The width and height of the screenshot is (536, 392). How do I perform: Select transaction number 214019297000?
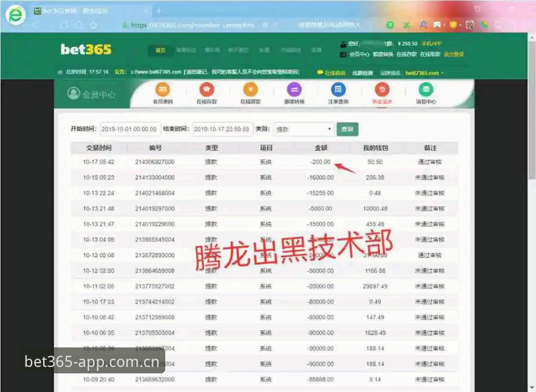click(x=155, y=209)
